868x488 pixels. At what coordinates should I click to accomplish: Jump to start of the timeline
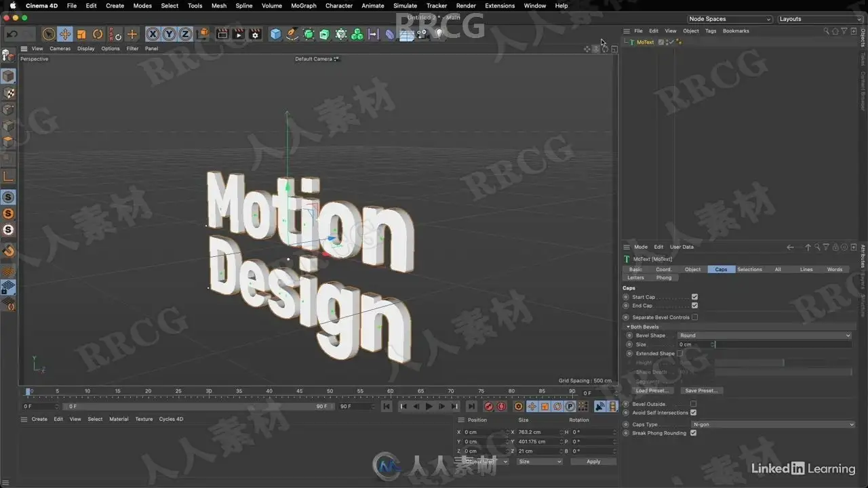[387, 407]
